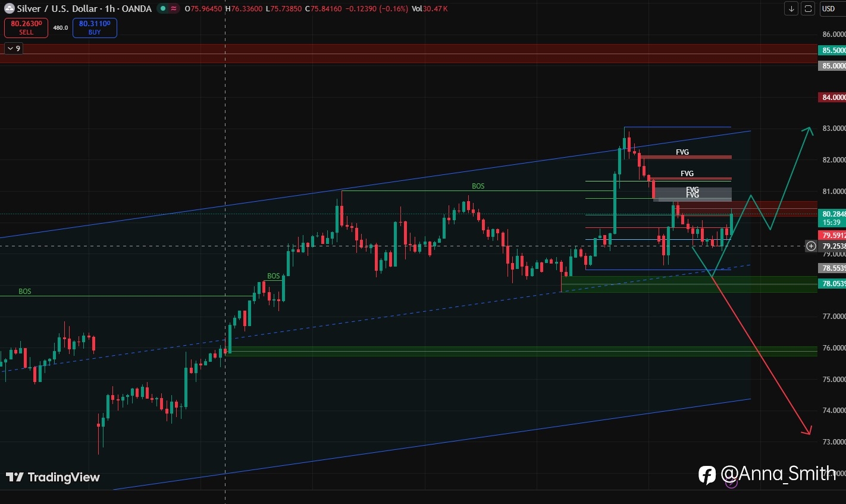Click the red 79.5912 price label
This screenshot has width=846, height=504.
[x=832, y=236]
